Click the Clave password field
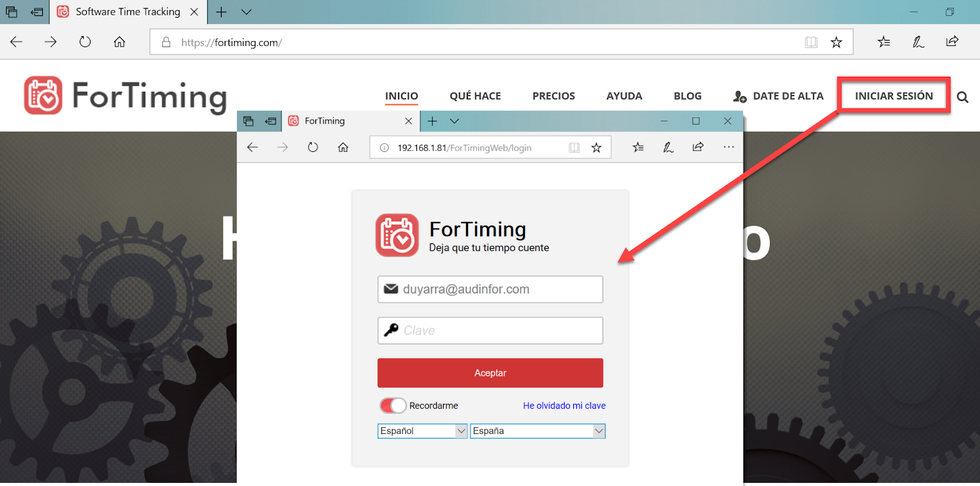Viewport: 980px width, 486px height. tap(490, 330)
